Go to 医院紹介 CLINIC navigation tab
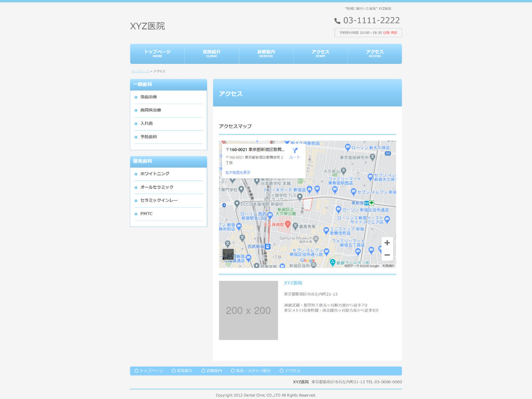Screen dimensions: 532x399 [x=212, y=54]
